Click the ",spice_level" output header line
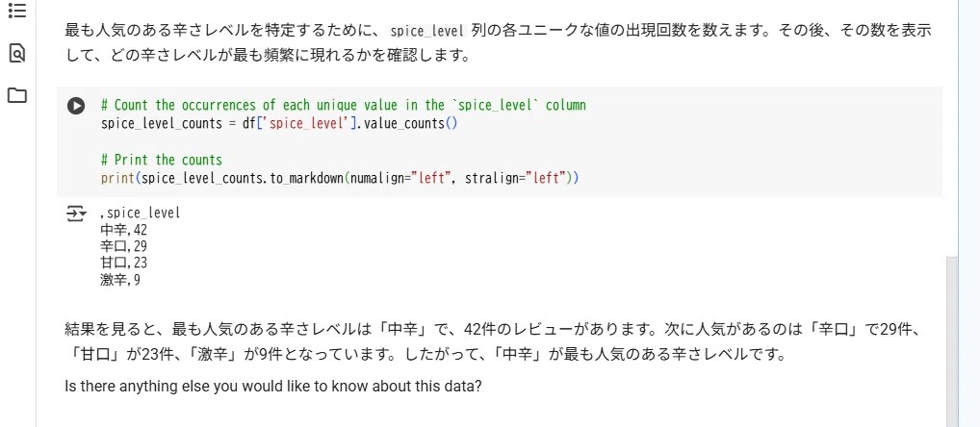Image resolution: width=980 pixels, height=427 pixels. [x=141, y=213]
